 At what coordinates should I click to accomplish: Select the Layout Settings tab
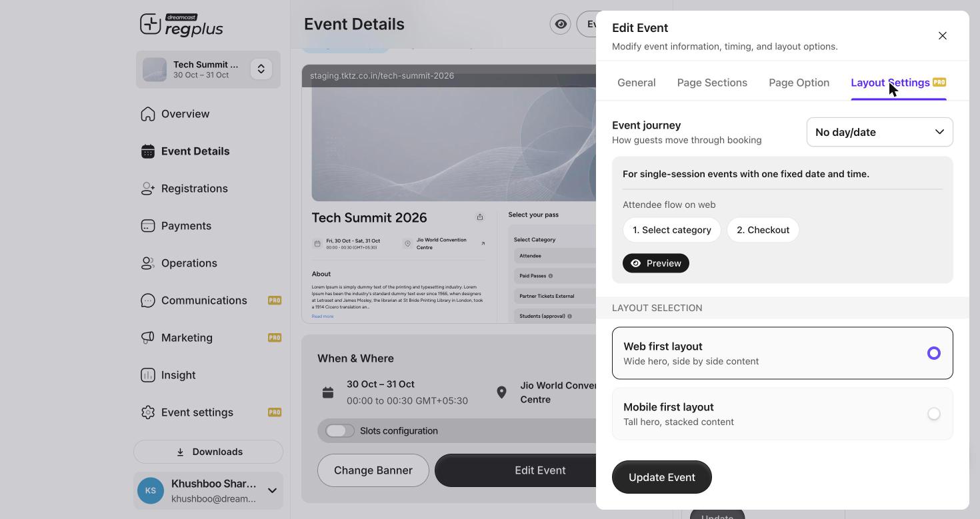[899, 83]
